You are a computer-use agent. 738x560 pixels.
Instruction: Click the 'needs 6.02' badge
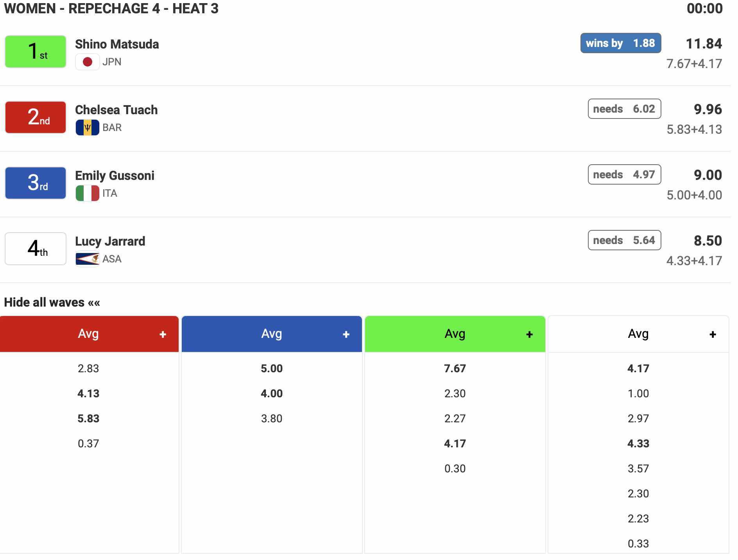point(624,109)
